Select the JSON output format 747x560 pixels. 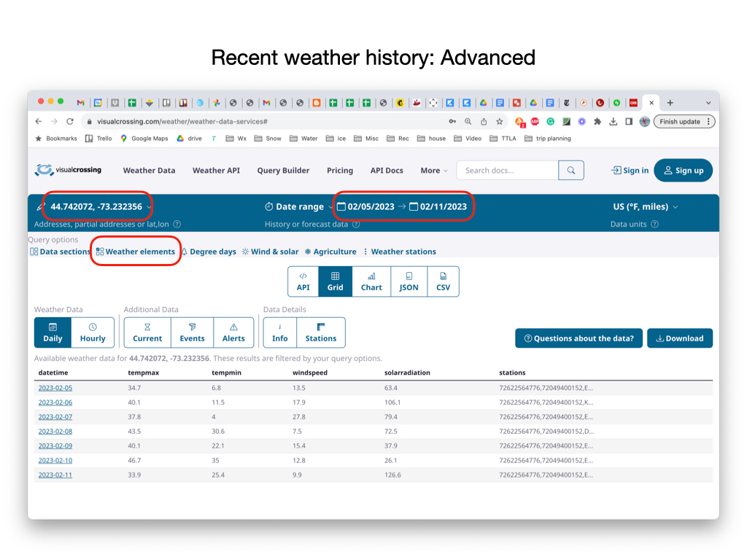pos(409,281)
